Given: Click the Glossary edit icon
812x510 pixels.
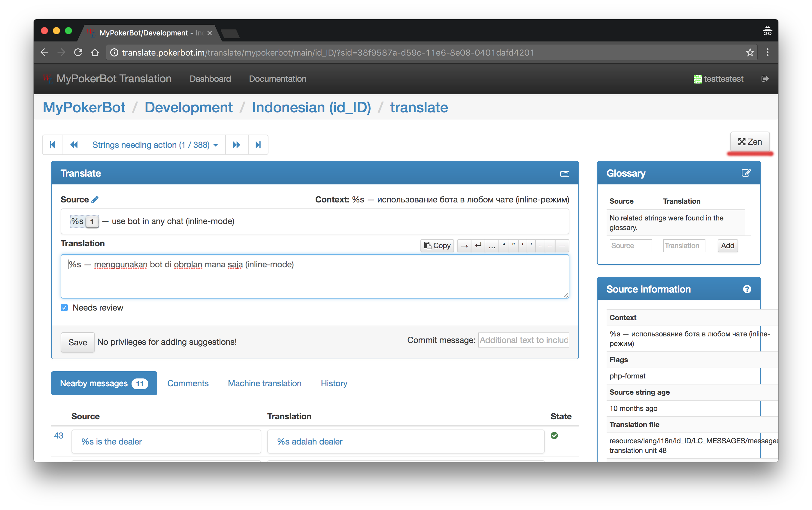Looking at the screenshot, I should tap(746, 173).
